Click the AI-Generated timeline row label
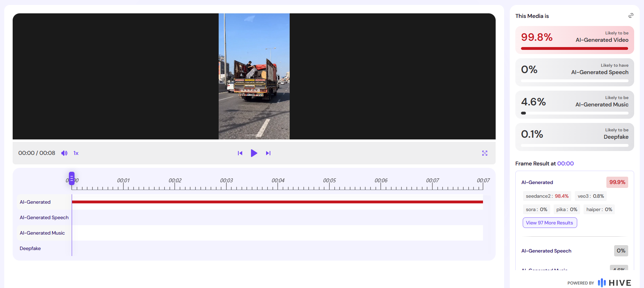644x288 pixels. pyautogui.click(x=35, y=202)
